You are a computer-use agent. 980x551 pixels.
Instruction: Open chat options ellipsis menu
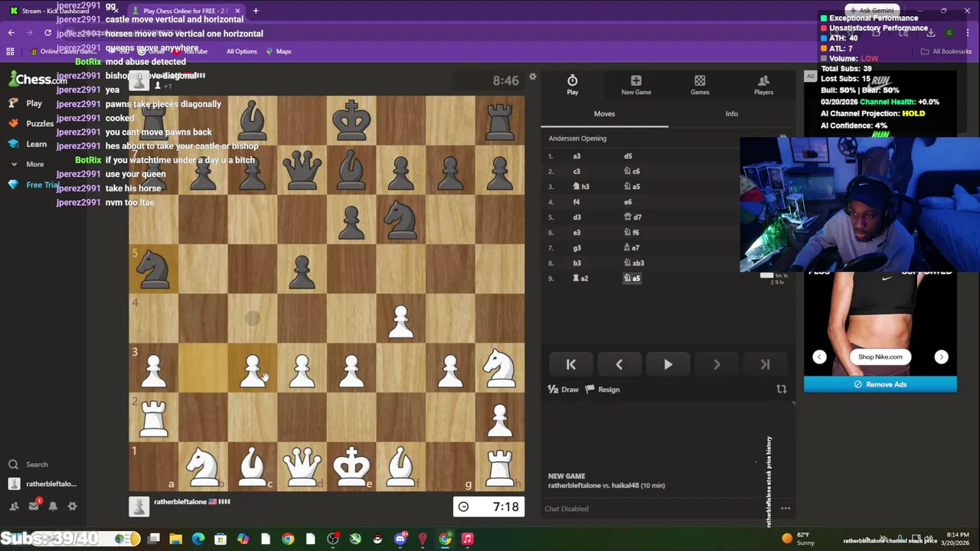coord(786,508)
